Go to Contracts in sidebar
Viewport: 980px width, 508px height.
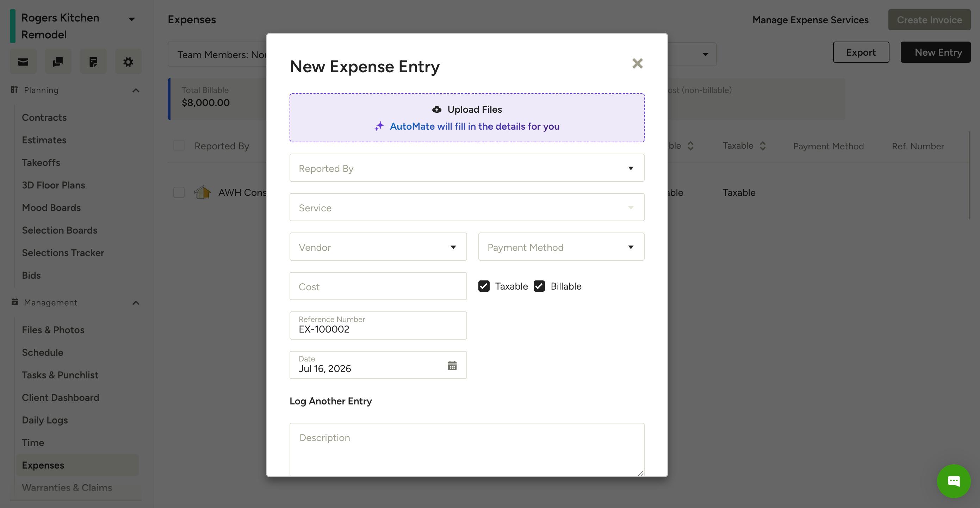tap(44, 118)
